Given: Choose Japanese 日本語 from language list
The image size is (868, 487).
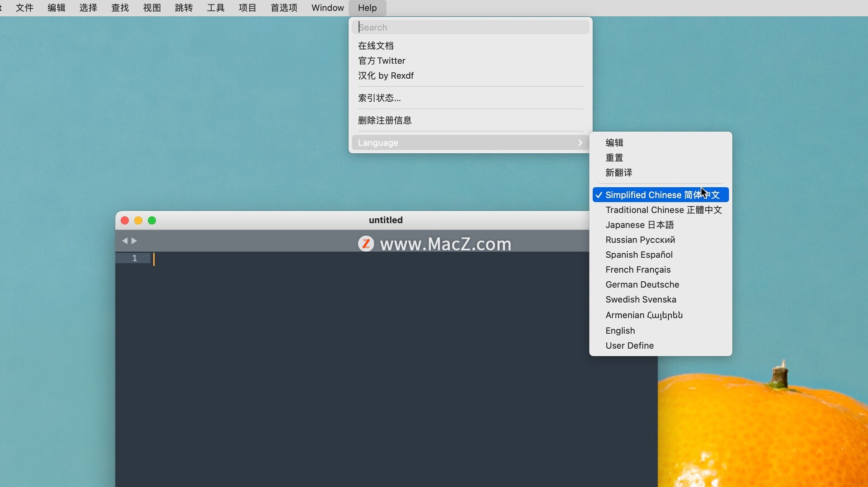Looking at the screenshot, I should pos(639,225).
